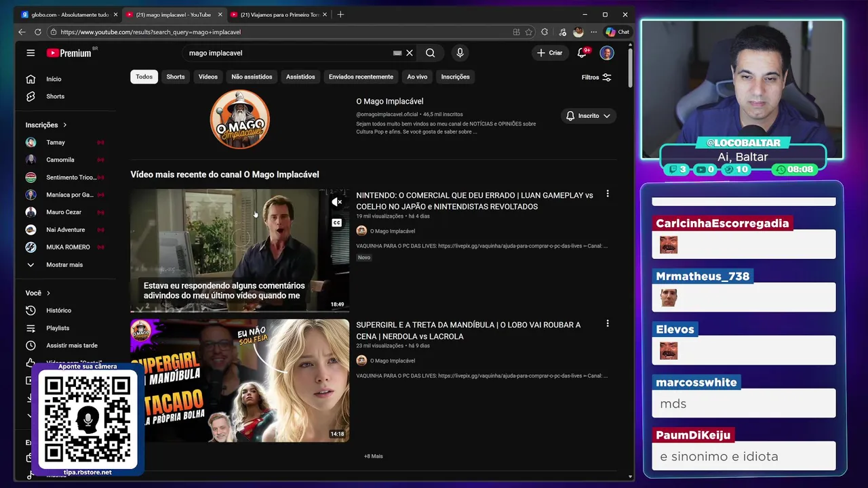Image resolution: width=868 pixels, height=488 pixels.
Task: Switch to the globo.com tab
Action: point(69,14)
